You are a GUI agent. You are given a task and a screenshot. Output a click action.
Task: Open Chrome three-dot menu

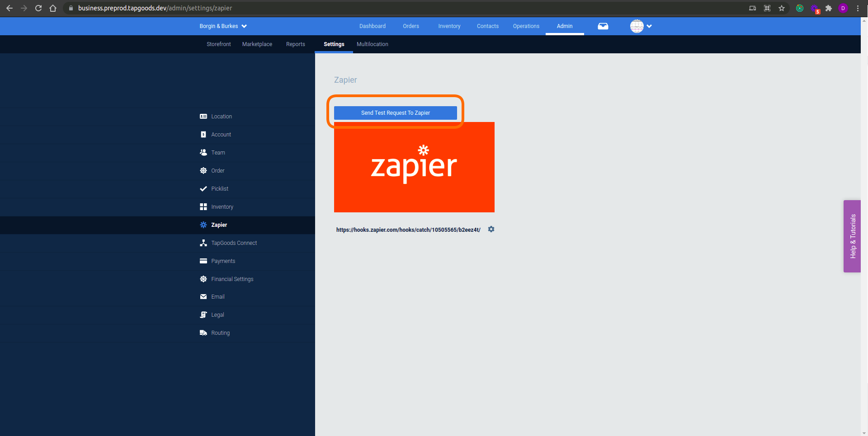tap(858, 8)
